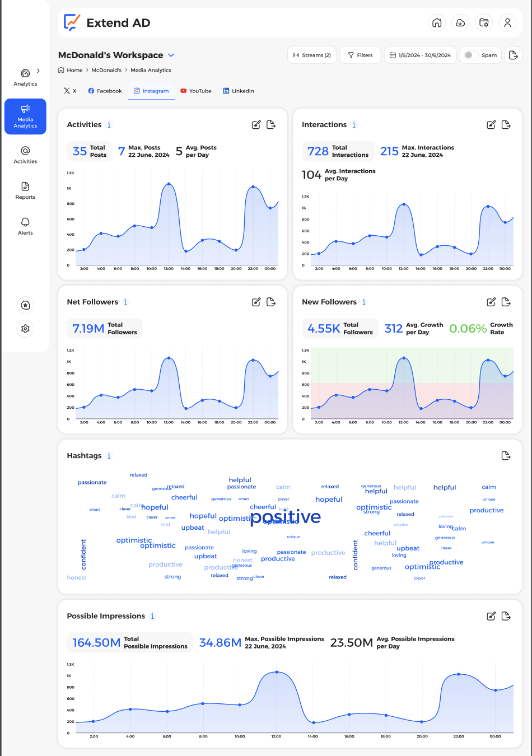Open the folder settings icon in the header
Image resolution: width=532 pixels, height=756 pixels.
pos(484,23)
